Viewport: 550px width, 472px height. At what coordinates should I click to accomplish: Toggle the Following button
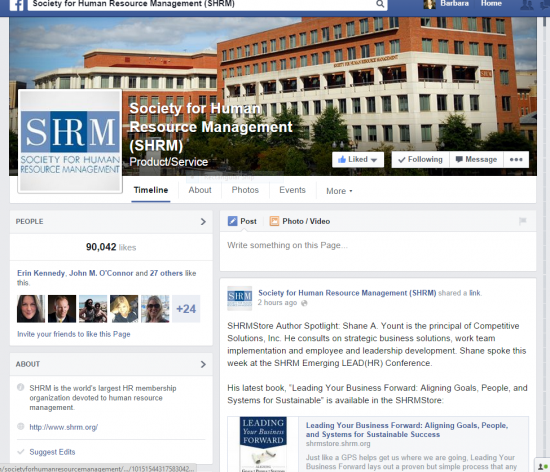[x=421, y=160]
